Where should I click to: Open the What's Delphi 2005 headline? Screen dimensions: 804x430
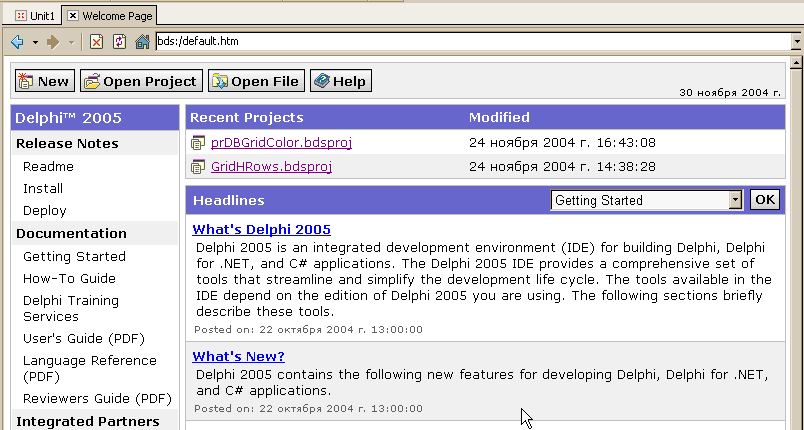(x=262, y=229)
